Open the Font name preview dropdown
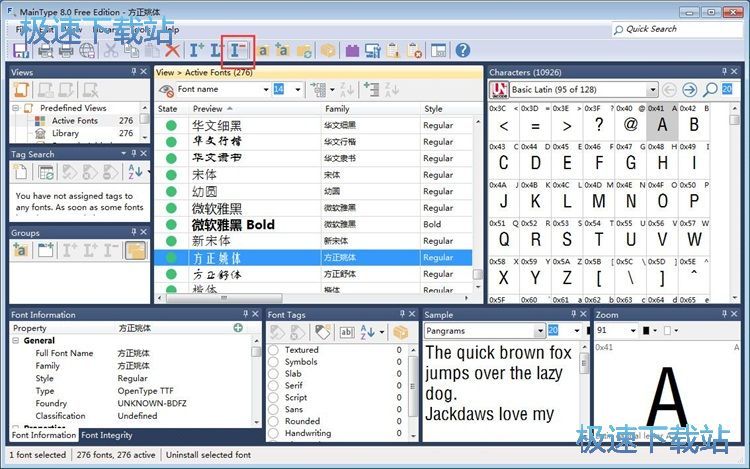Viewport: 750px width, 469px height. 266,89
